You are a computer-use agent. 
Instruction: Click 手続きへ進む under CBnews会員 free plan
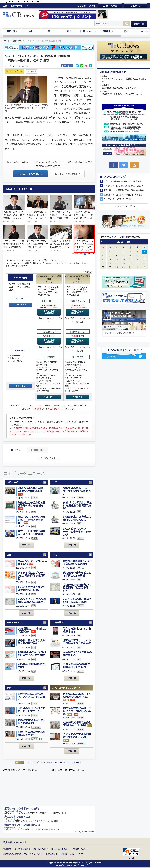[20, 305]
